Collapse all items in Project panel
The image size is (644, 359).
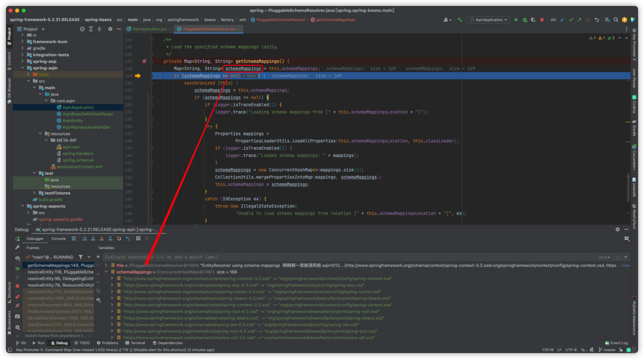coord(100,29)
